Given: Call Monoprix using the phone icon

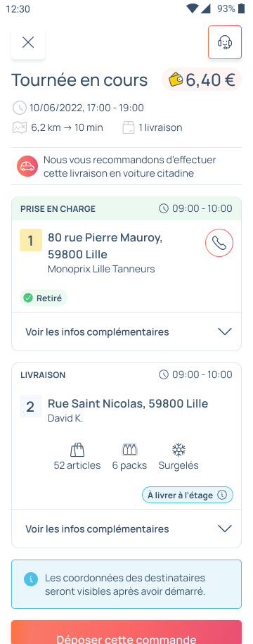Looking at the screenshot, I should pyautogui.click(x=219, y=243).
